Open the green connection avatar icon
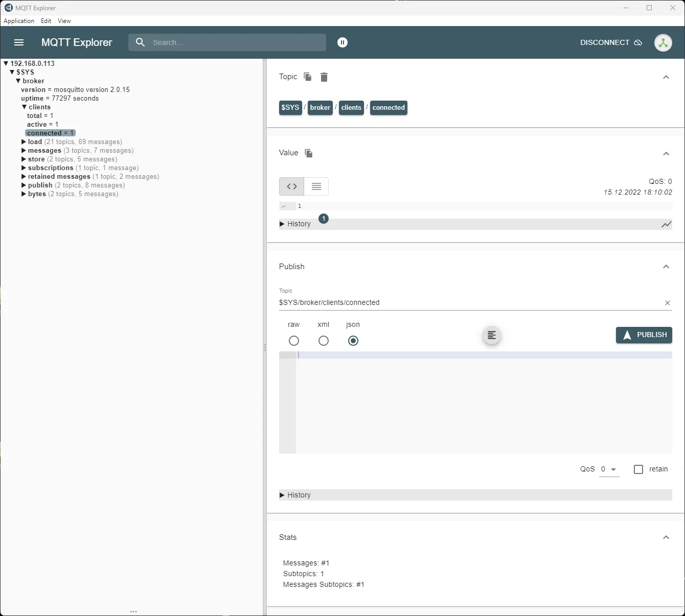Viewport: 685px width, 616px height. point(663,42)
